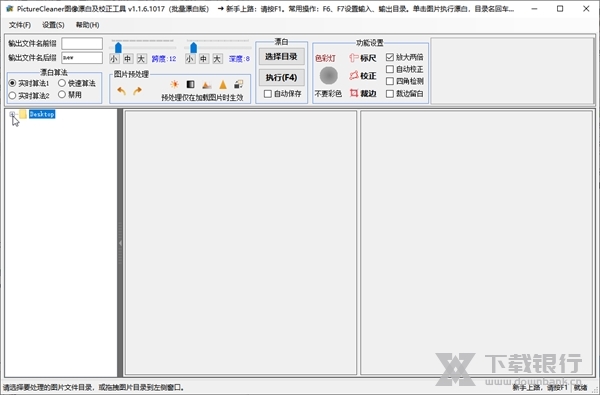Open the 帮助(H) menu
This screenshot has width=600, height=395.
(87, 25)
